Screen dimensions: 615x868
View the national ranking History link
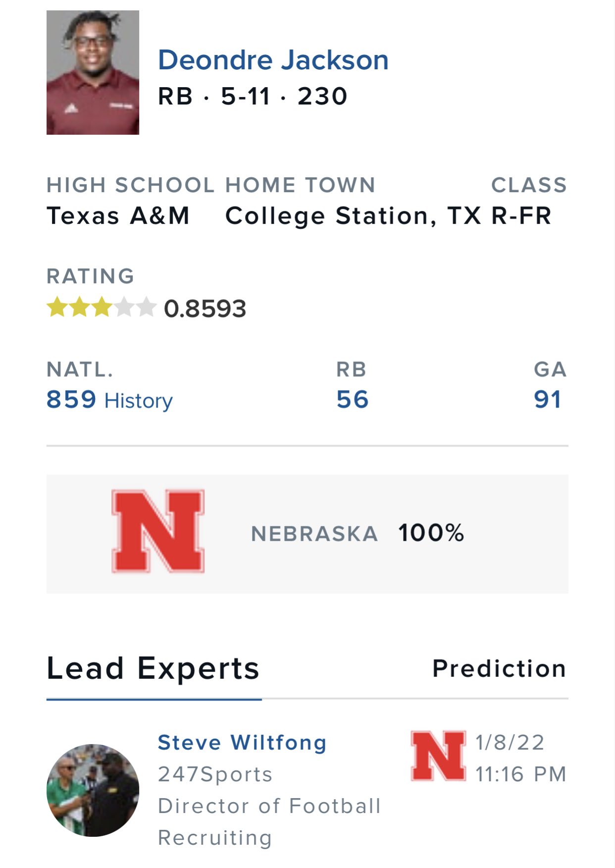[x=138, y=401]
